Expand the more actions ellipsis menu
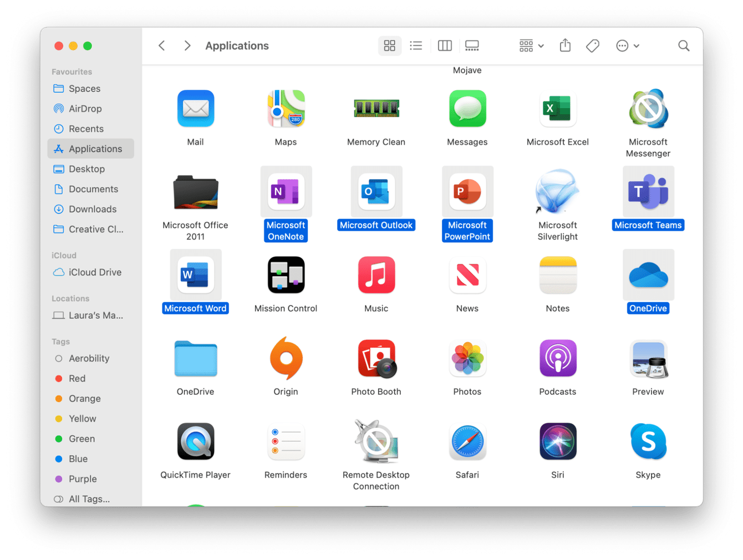 (627, 45)
